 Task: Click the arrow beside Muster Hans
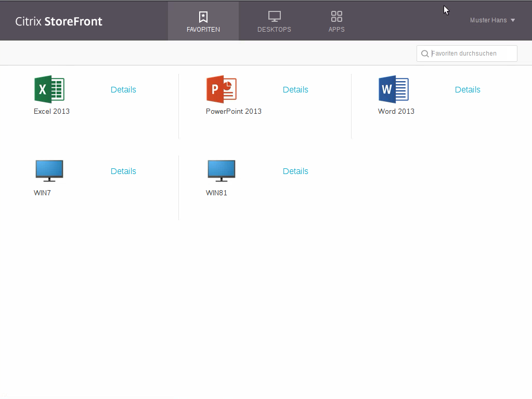(x=513, y=20)
